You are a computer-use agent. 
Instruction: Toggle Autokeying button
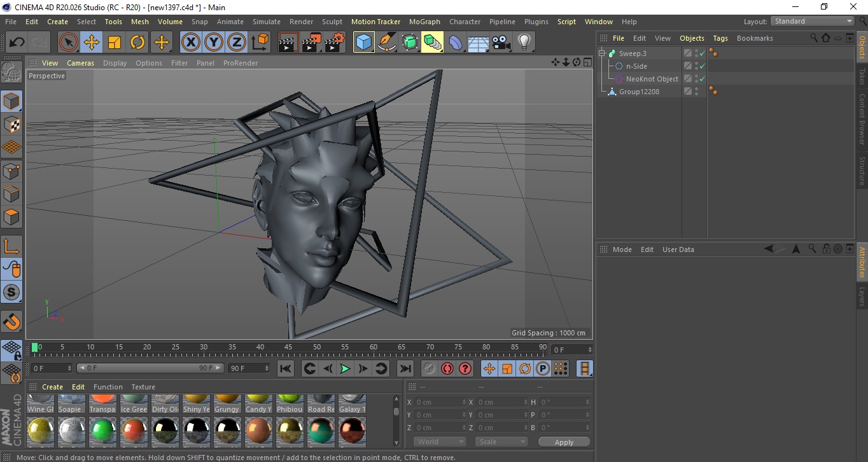(x=447, y=368)
